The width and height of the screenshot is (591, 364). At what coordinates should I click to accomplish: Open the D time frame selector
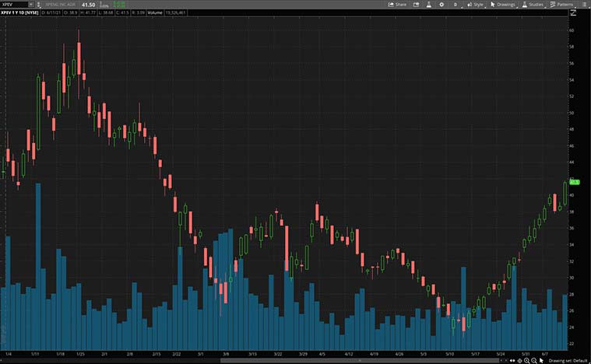[456, 5]
